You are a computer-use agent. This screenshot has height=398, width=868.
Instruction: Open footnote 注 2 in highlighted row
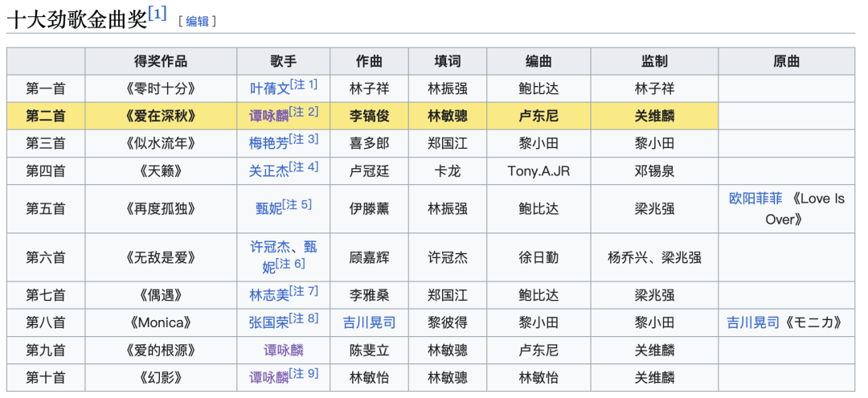coord(305,112)
